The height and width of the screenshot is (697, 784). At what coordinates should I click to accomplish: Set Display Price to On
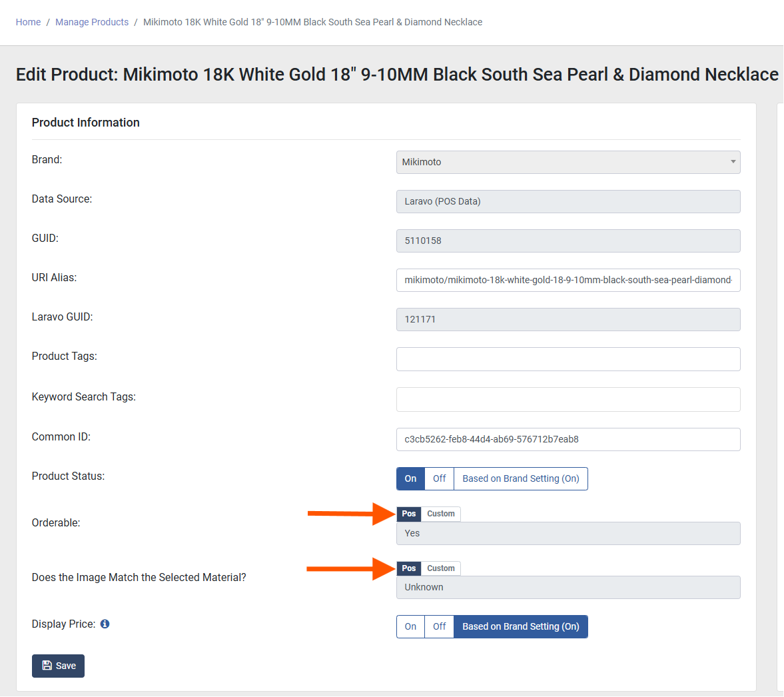point(410,626)
